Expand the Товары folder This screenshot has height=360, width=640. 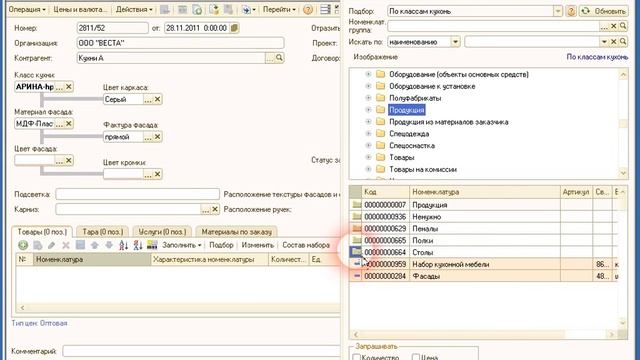click(368, 157)
